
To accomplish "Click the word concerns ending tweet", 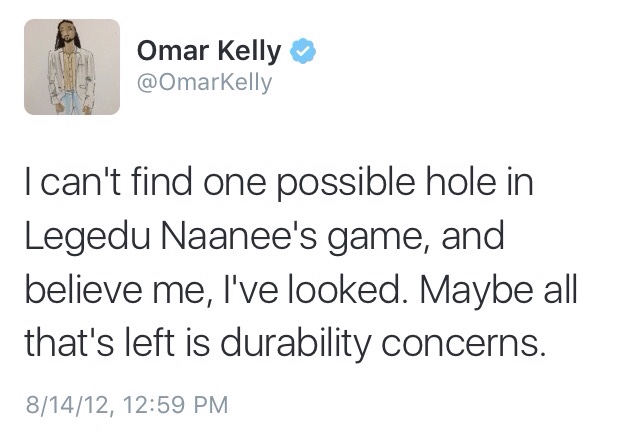I will click(x=463, y=344).
